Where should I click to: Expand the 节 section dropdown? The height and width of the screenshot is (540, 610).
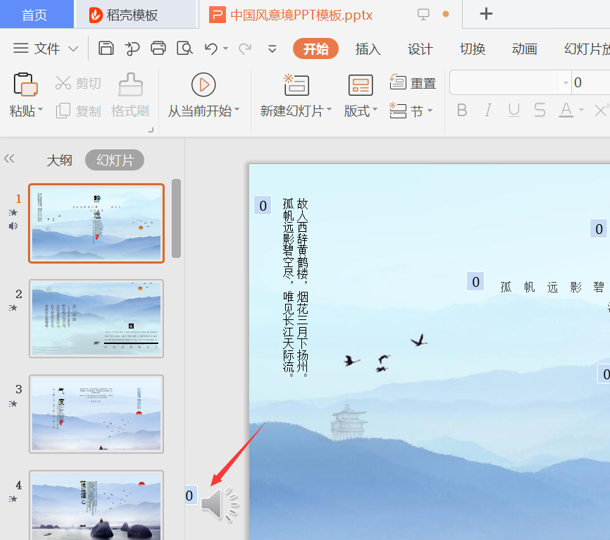coord(430,110)
